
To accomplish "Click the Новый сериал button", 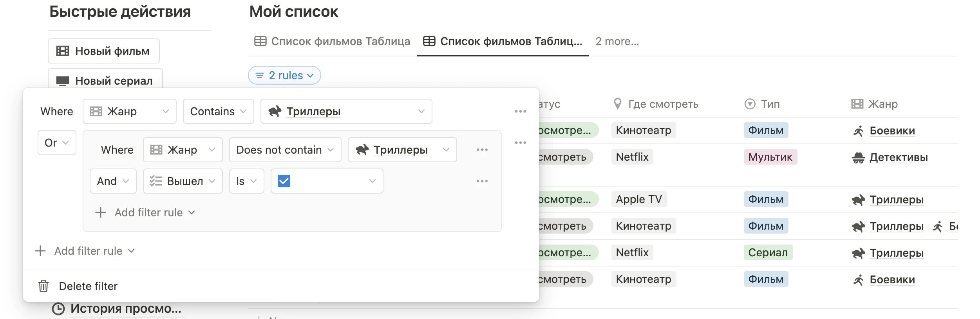I will click(105, 78).
